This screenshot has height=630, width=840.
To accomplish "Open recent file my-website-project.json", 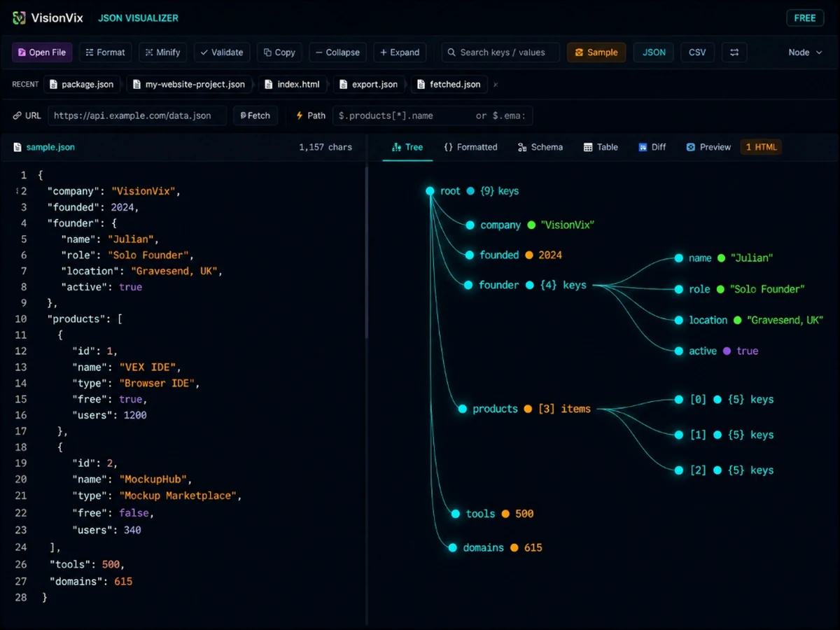I will pos(189,84).
